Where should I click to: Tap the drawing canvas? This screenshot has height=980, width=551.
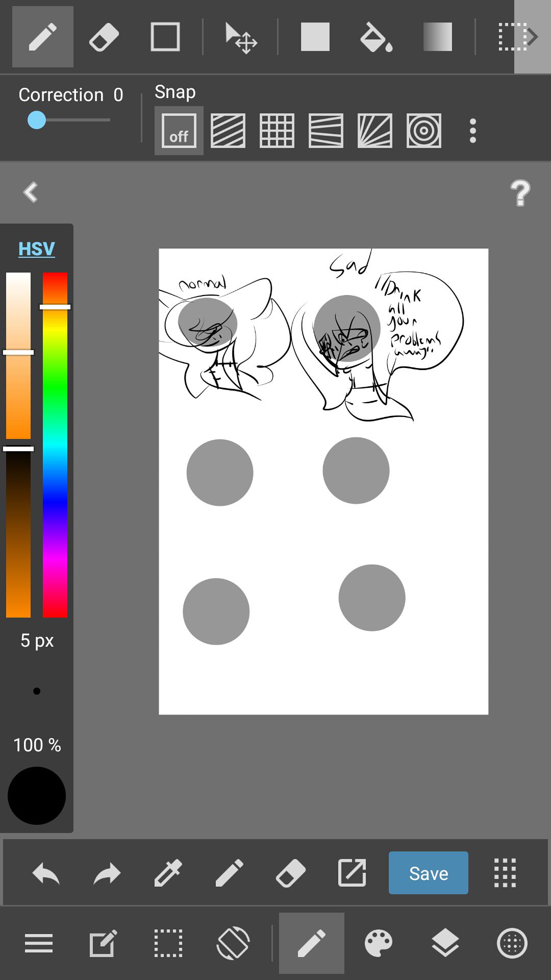pyautogui.click(x=323, y=481)
